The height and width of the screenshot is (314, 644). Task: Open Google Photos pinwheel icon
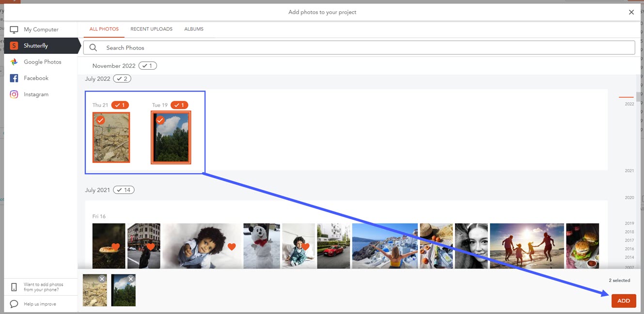[14, 62]
